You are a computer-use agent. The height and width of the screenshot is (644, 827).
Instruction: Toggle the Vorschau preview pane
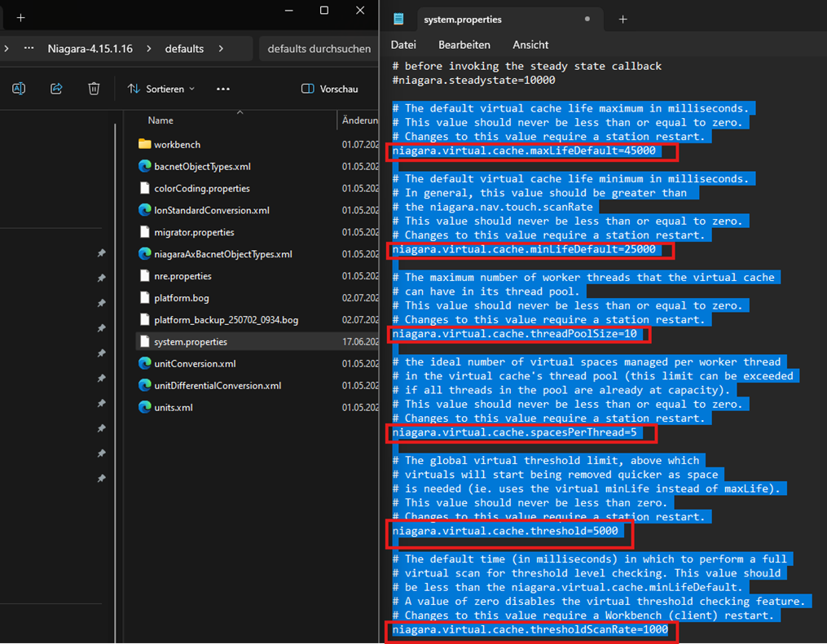pyautogui.click(x=330, y=89)
